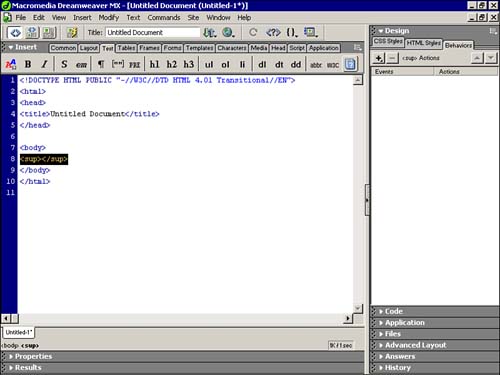Expand the Code panel group
Image resolution: width=500 pixels, height=375 pixels.
point(381,311)
